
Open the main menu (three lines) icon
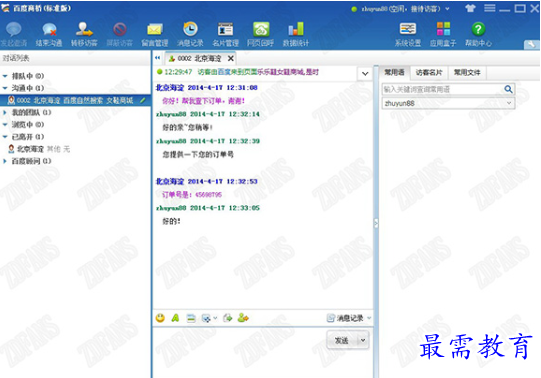coord(489,8)
